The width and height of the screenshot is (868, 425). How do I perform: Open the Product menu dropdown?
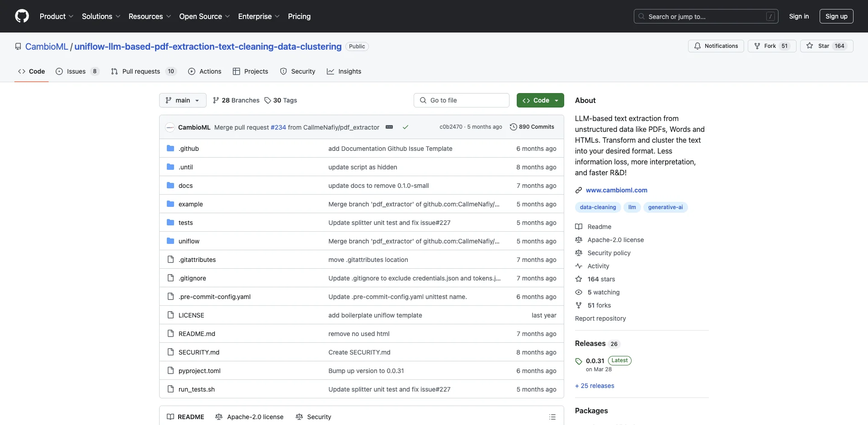[57, 16]
